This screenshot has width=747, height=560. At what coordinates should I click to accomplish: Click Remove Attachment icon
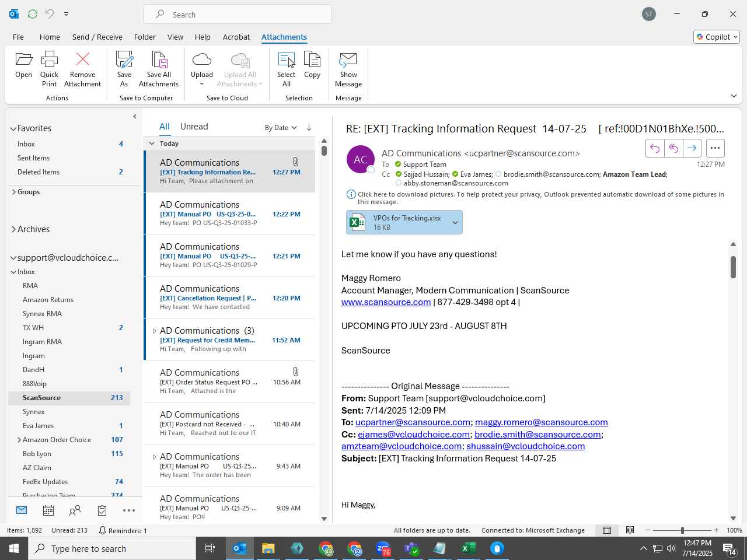(82, 69)
